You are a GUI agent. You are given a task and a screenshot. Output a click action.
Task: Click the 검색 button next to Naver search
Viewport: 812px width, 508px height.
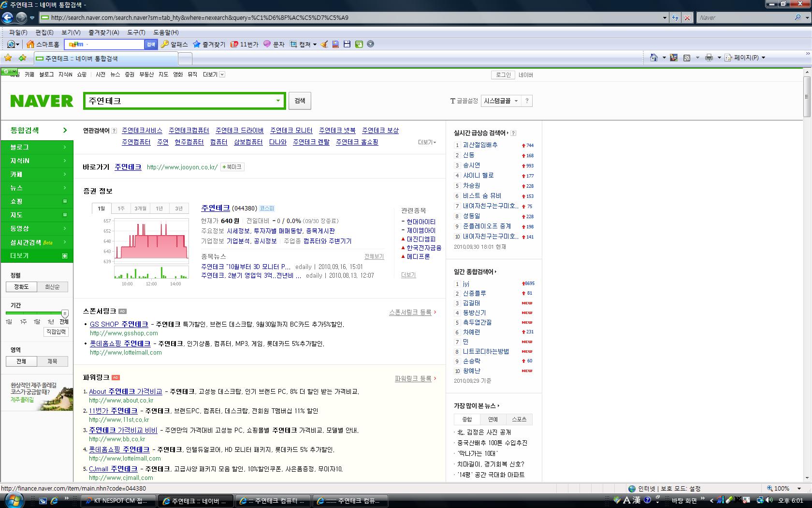tap(300, 101)
